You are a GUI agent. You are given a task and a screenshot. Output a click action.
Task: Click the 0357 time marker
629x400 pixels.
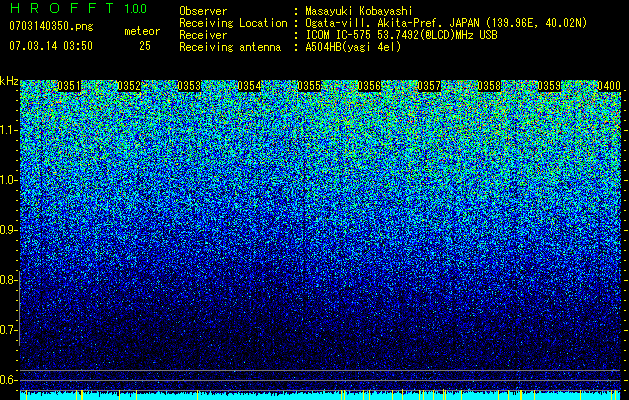point(429,86)
